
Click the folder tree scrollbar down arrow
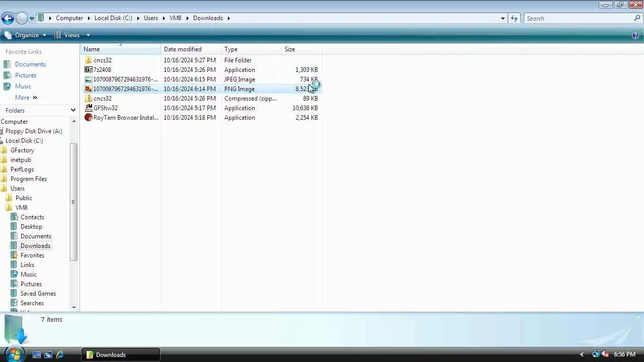[x=74, y=307]
